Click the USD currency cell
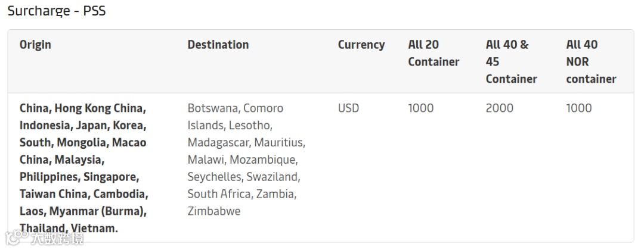 [x=348, y=108]
